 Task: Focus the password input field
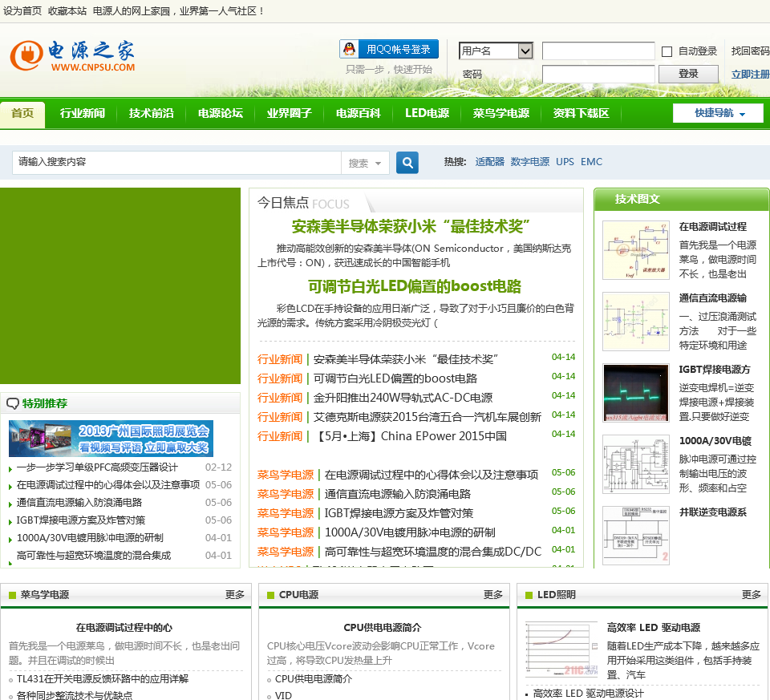point(598,75)
